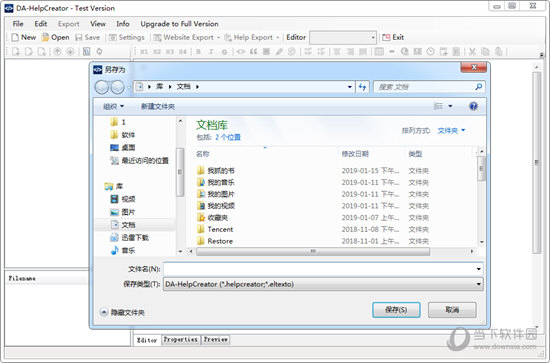Toggle bold formatting icon
The height and width of the screenshot is (363, 550).
[198, 52]
